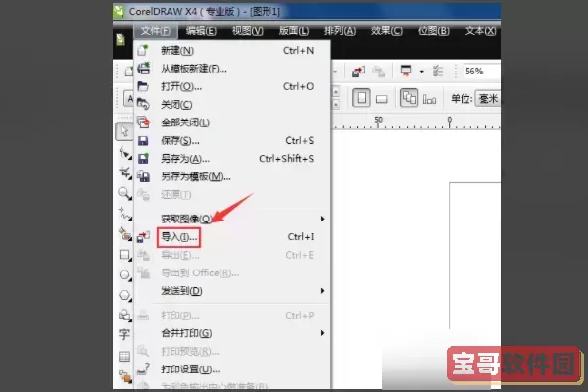Click the folder icon beside 打开
This screenshot has width=588, height=392.
[143, 86]
